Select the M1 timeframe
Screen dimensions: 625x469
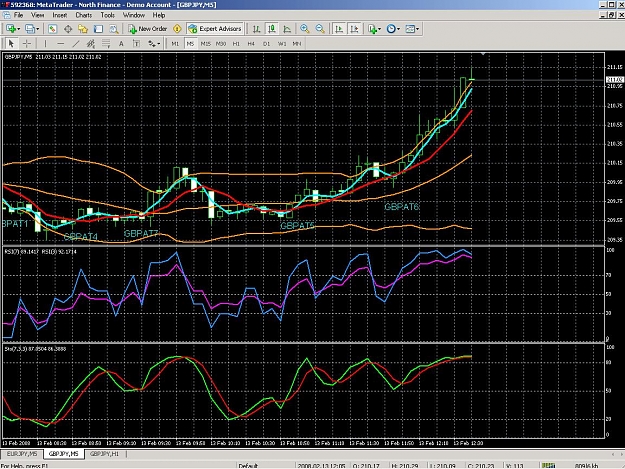pyautogui.click(x=175, y=43)
